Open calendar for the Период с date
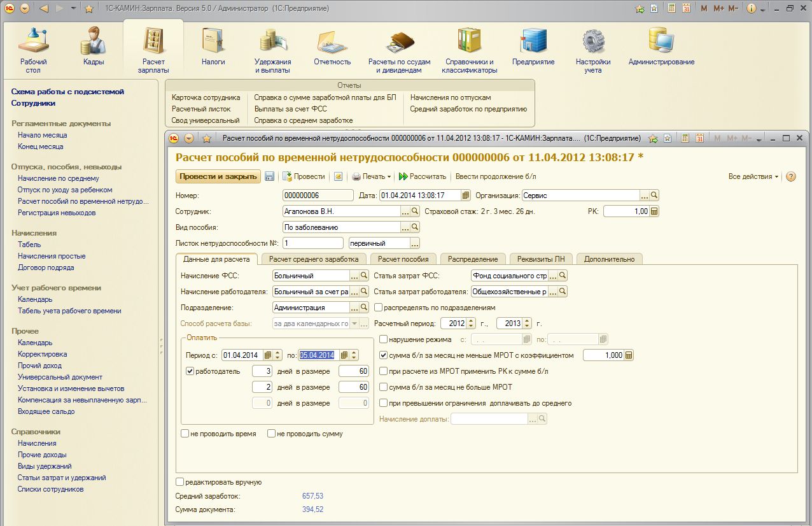Screen dimensions: 812x526 (x=268, y=355)
